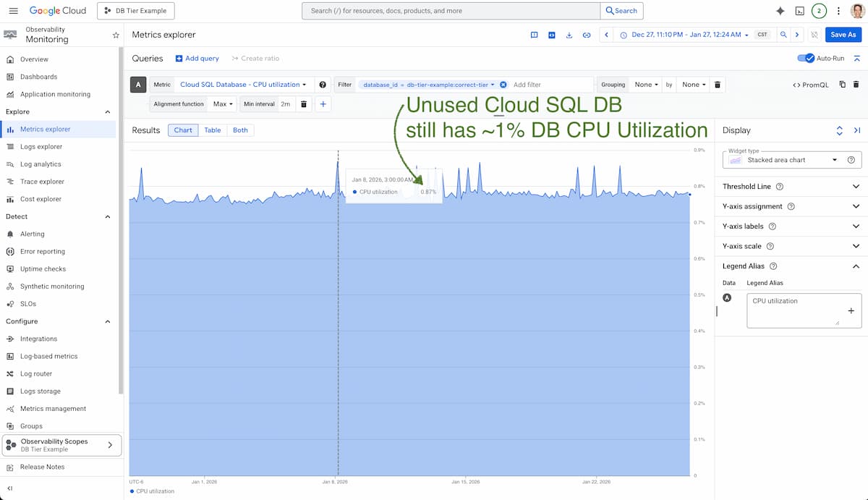Open Cloud Shell terminal
The height and width of the screenshot is (500, 868).
(x=799, y=11)
